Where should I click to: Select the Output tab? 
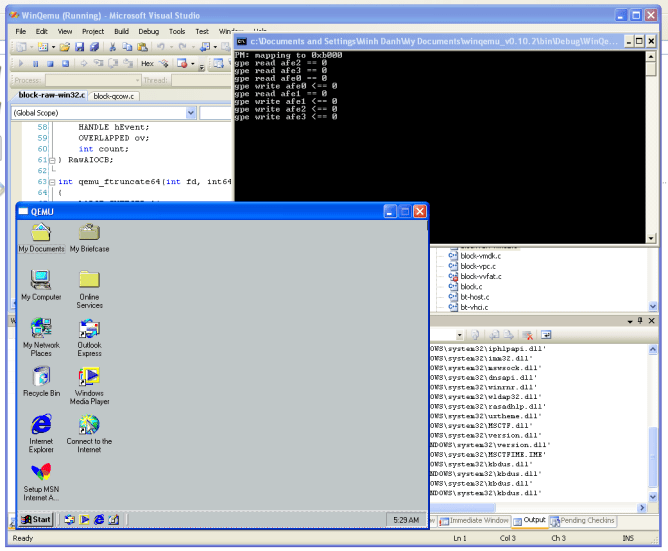(x=530, y=520)
